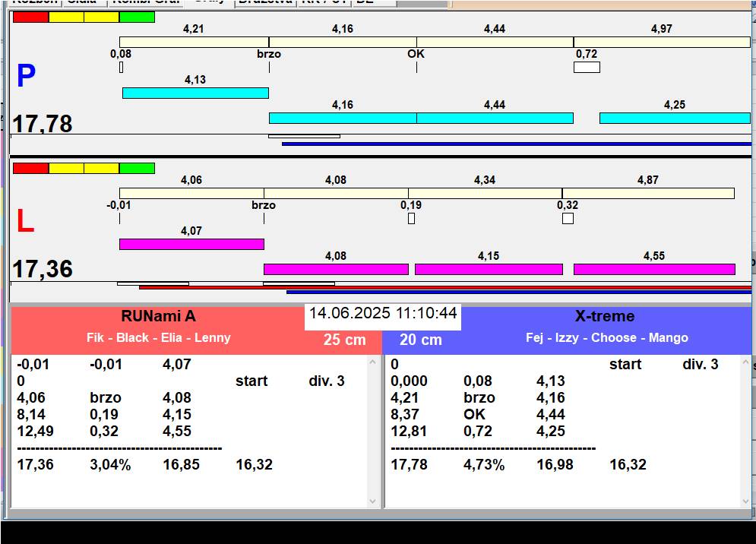Click the div. 3 label in the RUNami A list
Screen dimensions: 756x544
point(327,381)
